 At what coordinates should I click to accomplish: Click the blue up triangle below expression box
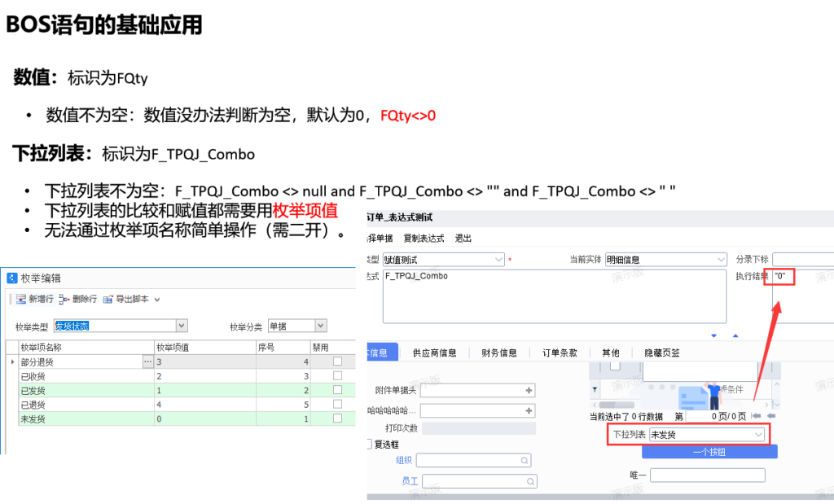point(735,335)
